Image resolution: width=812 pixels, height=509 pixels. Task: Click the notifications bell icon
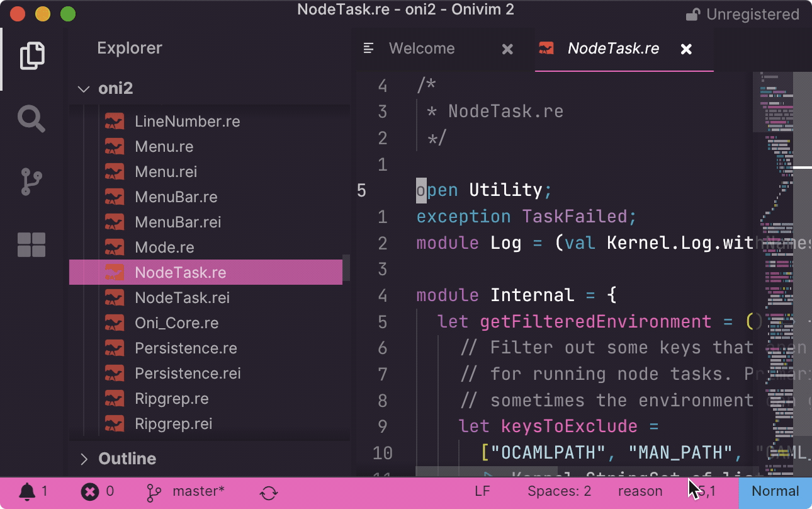click(x=26, y=492)
